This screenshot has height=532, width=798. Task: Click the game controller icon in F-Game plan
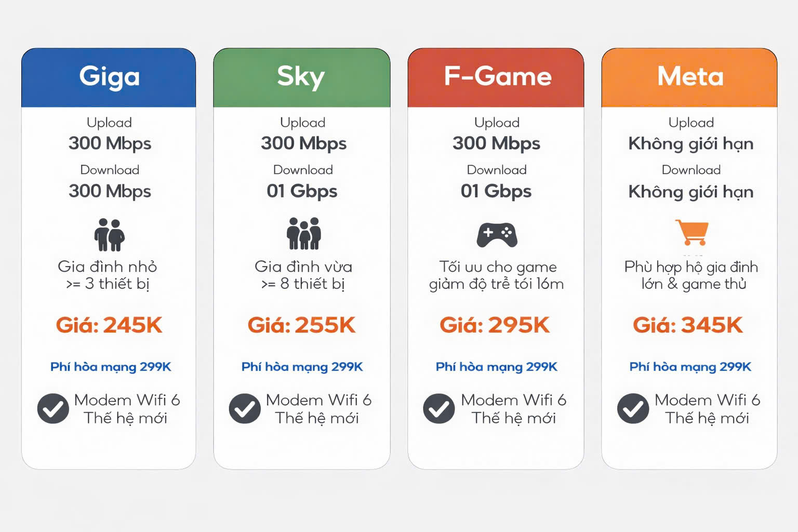pyautogui.click(x=497, y=235)
